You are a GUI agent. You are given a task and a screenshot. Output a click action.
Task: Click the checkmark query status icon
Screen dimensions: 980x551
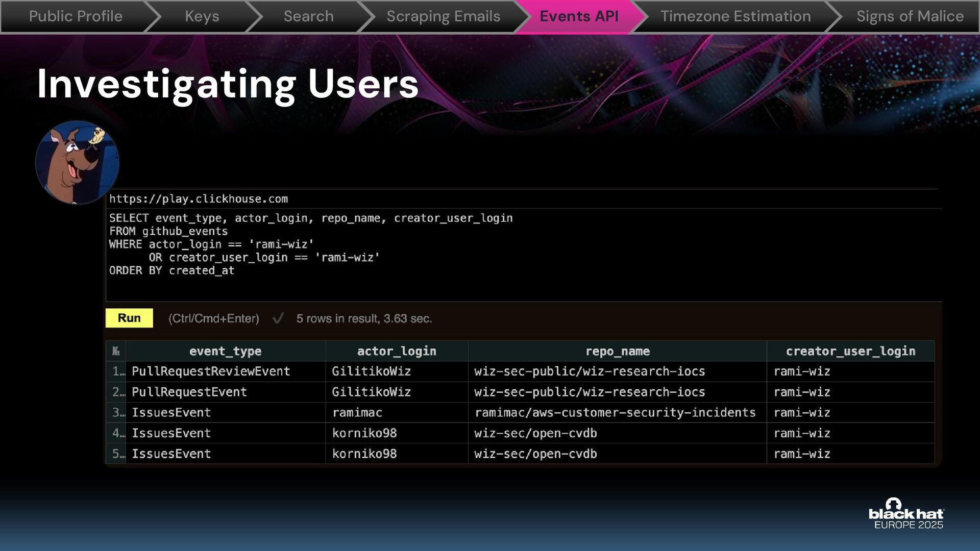pyautogui.click(x=278, y=318)
